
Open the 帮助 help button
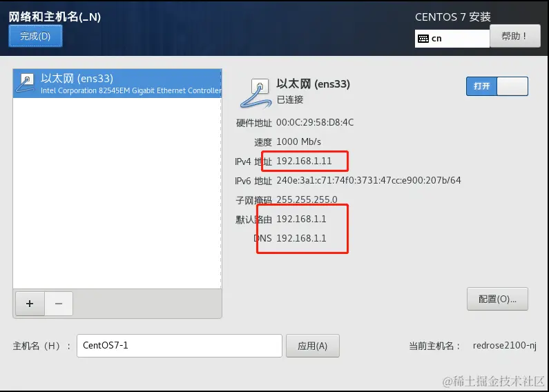coord(514,36)
